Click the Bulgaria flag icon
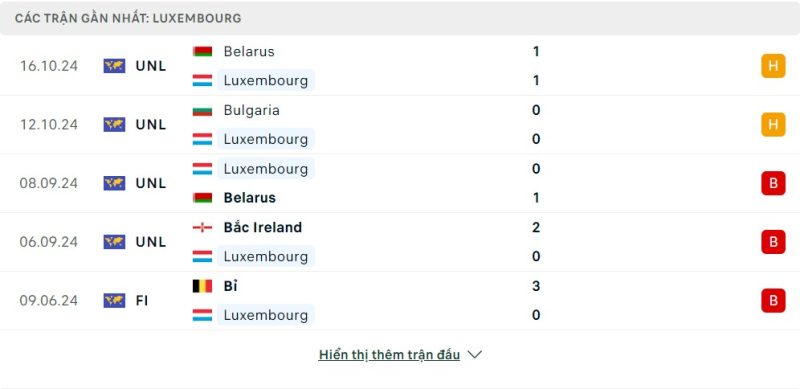 [x=202, y=110]
